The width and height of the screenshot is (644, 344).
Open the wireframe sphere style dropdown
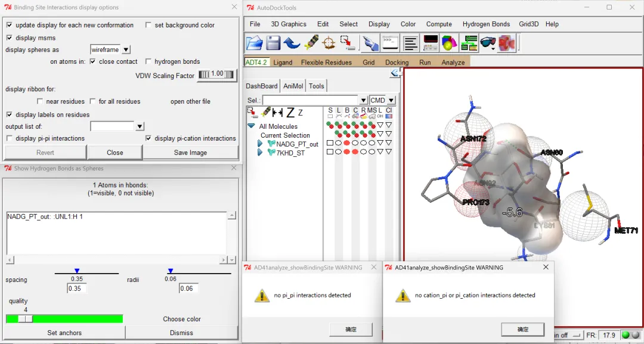[x=126, y=49]
